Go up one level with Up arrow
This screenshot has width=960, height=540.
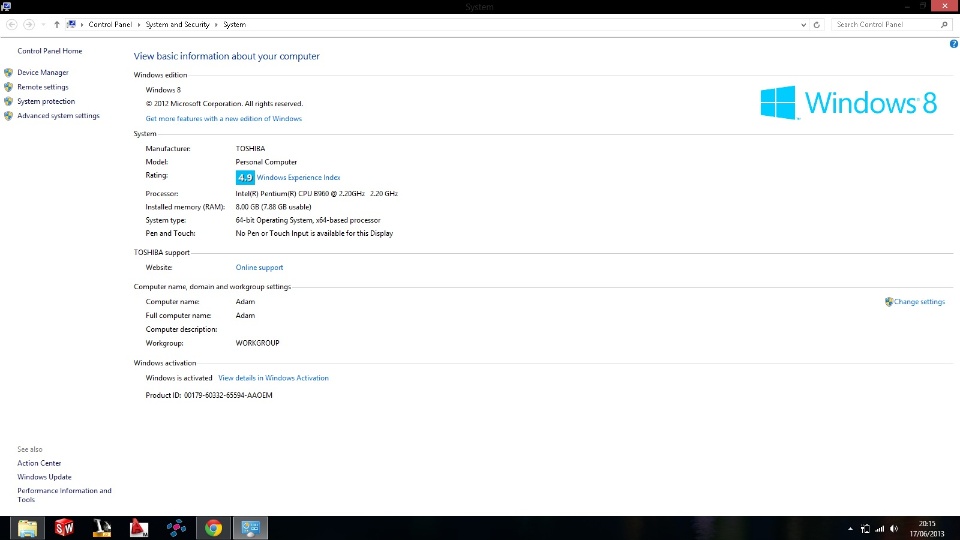pyautogui.click(x=56, y=24)
